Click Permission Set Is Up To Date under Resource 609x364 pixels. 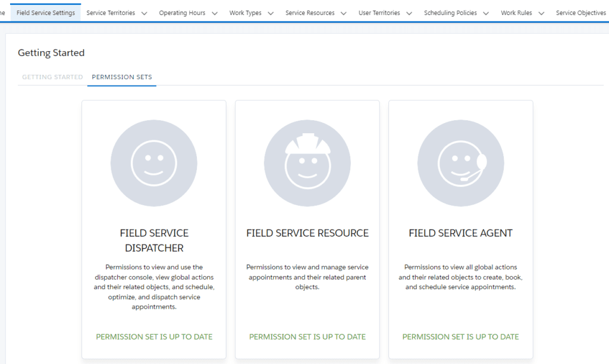307,337
